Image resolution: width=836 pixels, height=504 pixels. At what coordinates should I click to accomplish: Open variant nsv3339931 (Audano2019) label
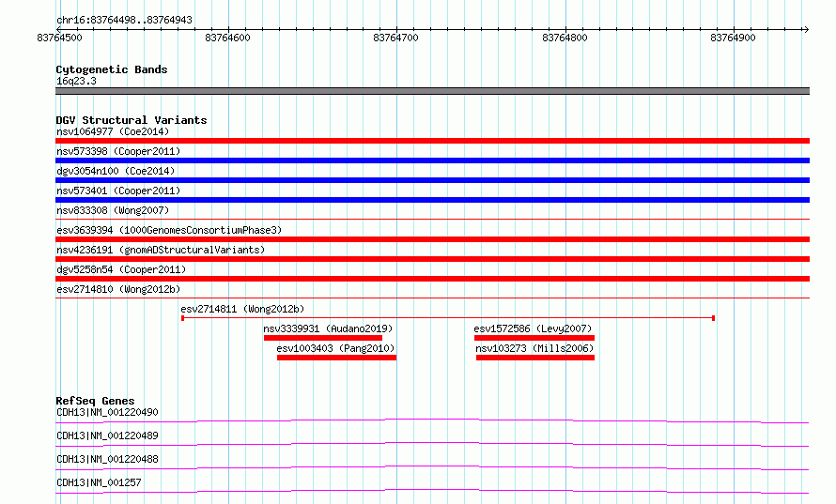coord(328,328)
